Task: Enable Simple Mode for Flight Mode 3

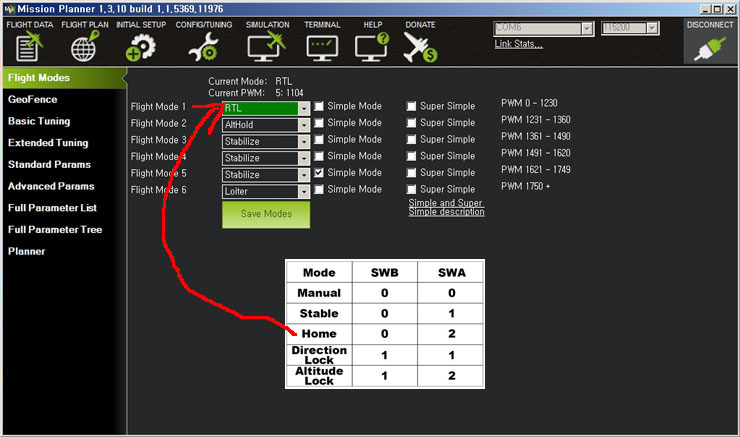Action: click(x=319, y=139)
